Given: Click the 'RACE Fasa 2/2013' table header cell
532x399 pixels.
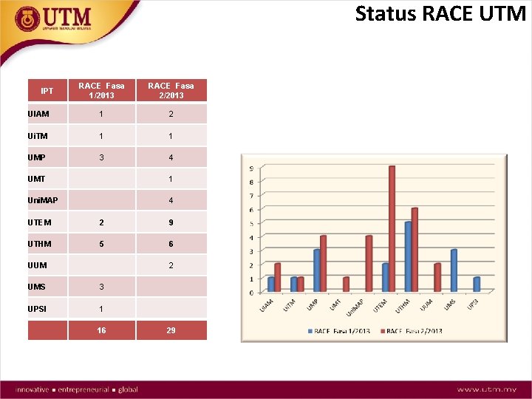Looking at the screenshot, I should [x=171, y=91].
